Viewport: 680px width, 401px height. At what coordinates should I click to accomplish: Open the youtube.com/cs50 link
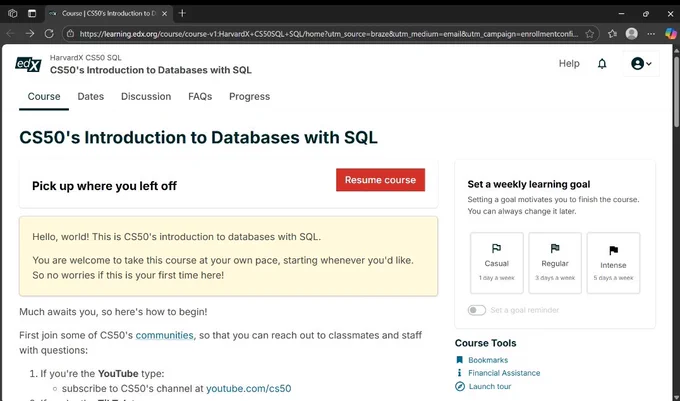[248, 388]
